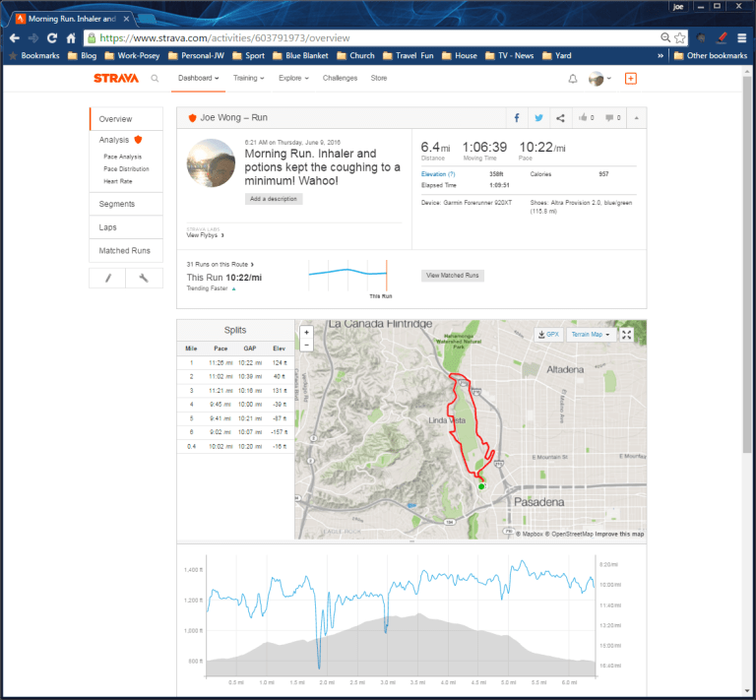Download the GPX file
Viewport: 756px width, 700px height.
coord(548,335)
